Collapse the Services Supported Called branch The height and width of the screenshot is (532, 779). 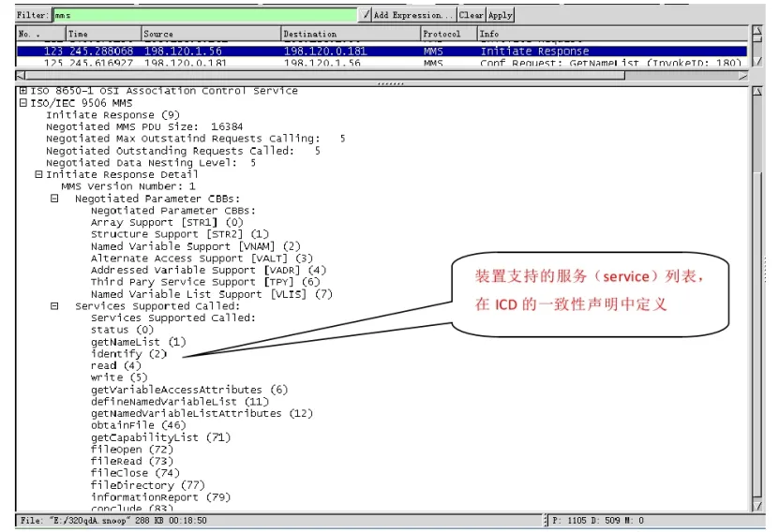(x=54, y=306)
